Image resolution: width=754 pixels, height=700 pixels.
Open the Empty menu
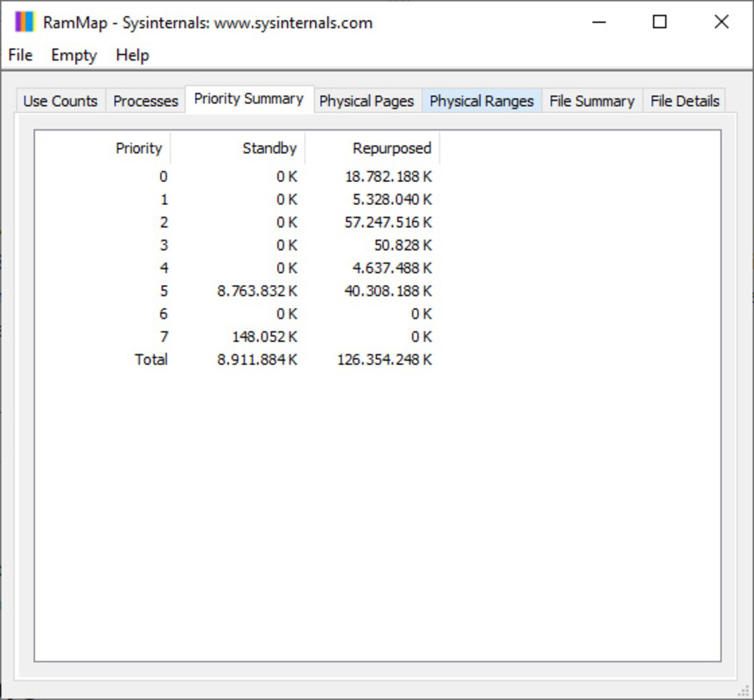[74, 55]
